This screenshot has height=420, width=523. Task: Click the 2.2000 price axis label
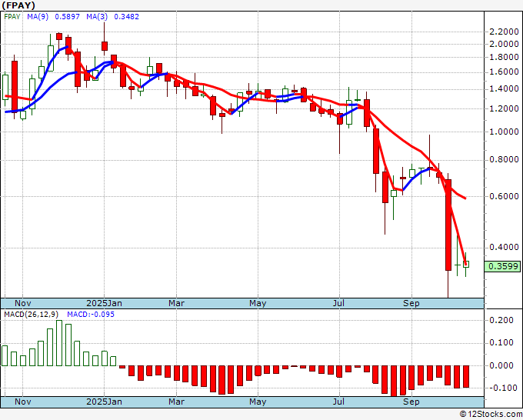coord(504,32)
